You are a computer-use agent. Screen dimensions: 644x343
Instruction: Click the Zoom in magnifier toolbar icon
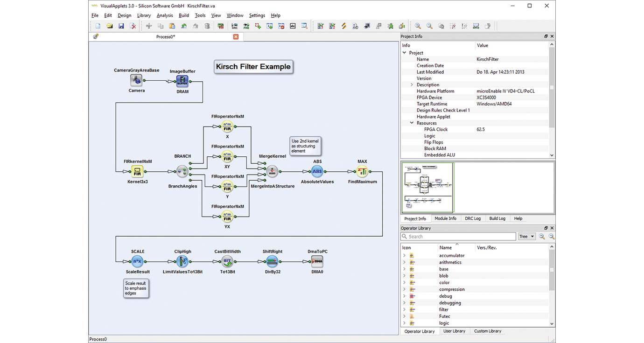click(x=418, y=26)
